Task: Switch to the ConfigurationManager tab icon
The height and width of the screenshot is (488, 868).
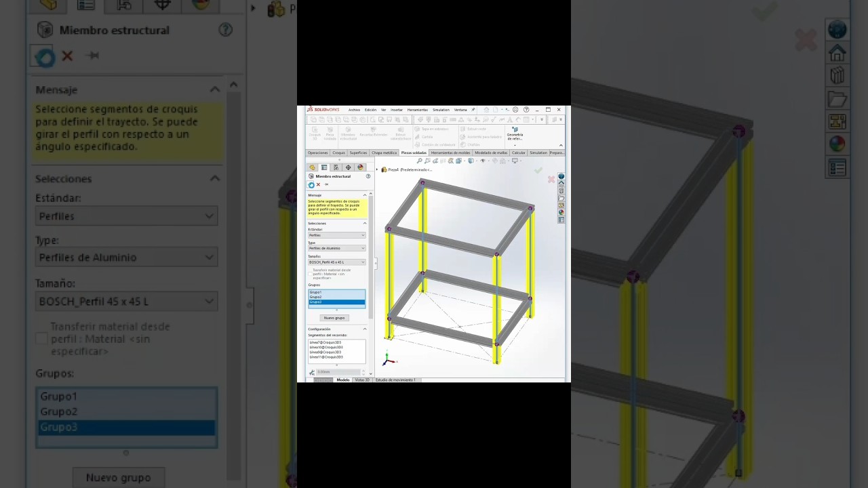Action: click(x=336, y=167)
